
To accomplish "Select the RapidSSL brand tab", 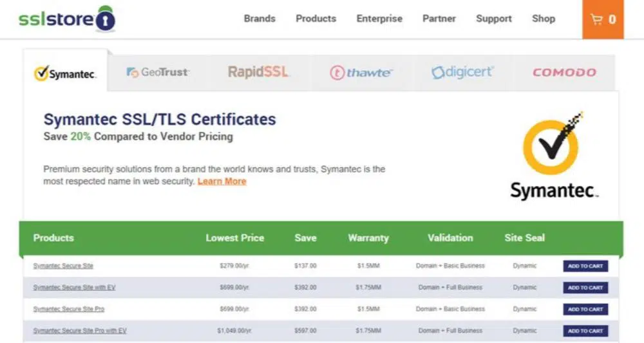I will click(x=258, y=72).
